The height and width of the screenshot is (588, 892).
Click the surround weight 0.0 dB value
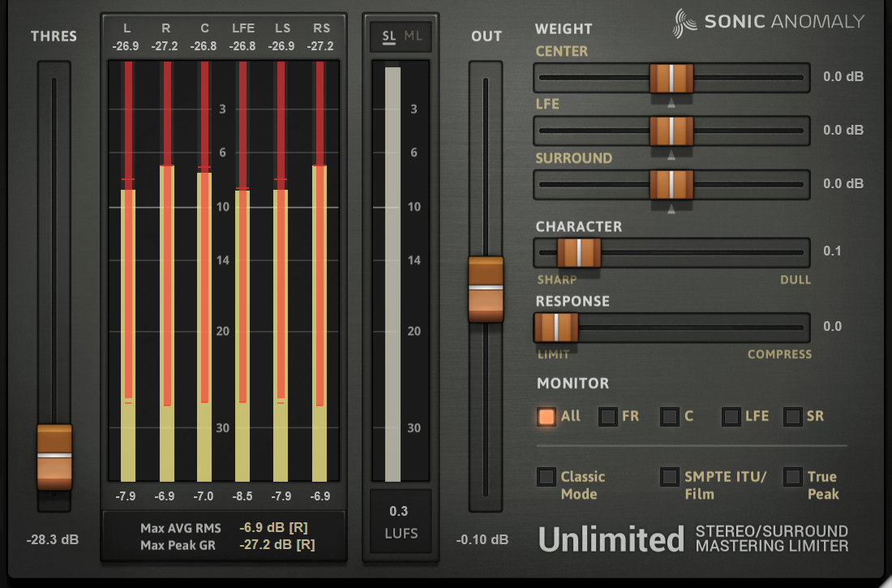[843, 183]
